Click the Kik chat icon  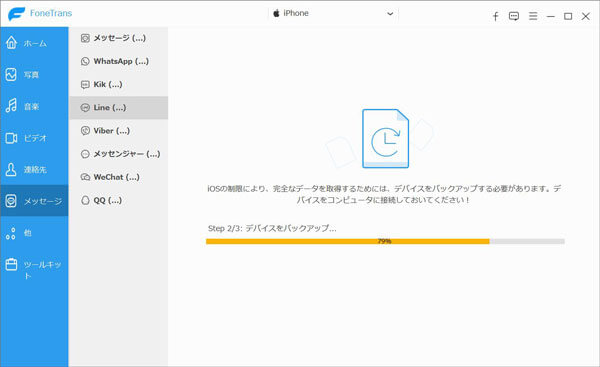pos(85,85)
